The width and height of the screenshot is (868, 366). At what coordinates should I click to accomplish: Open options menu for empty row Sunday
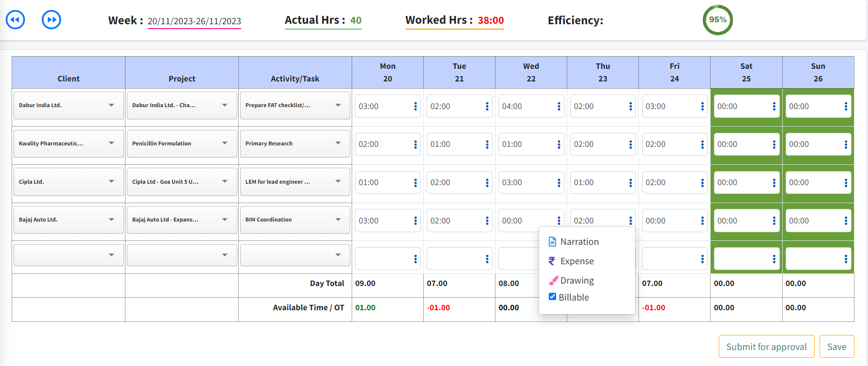click(x=846, y=259)
